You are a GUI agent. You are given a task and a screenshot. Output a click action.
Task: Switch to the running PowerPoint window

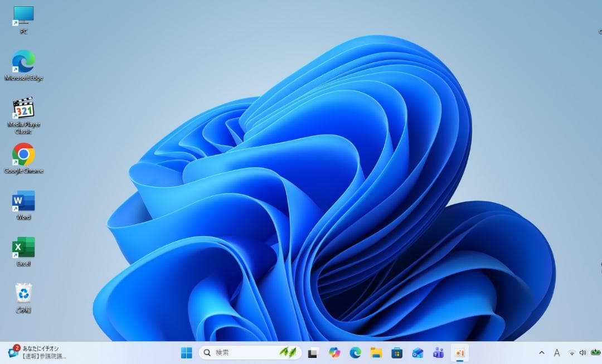pos(459,353)
